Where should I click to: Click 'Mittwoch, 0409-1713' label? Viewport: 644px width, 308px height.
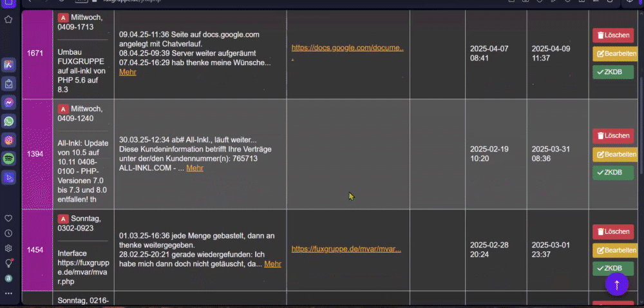pyautogui.click(x=80, y=22)
